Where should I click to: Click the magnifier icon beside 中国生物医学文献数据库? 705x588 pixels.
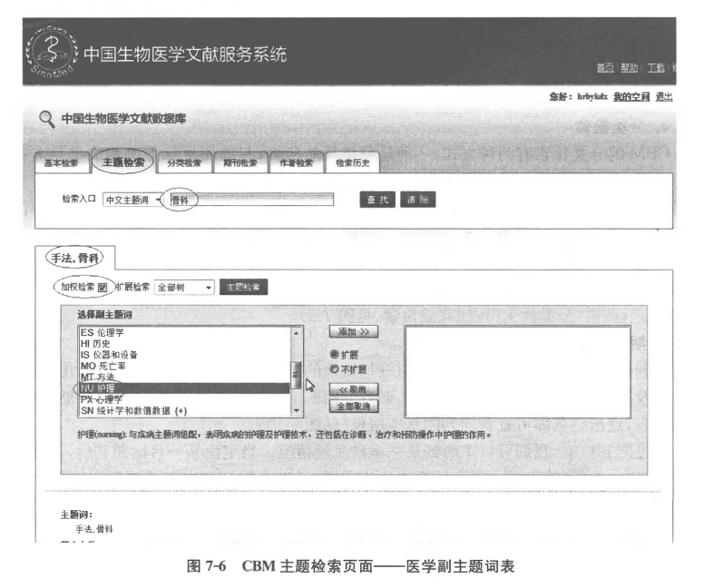tap(47, 119)
